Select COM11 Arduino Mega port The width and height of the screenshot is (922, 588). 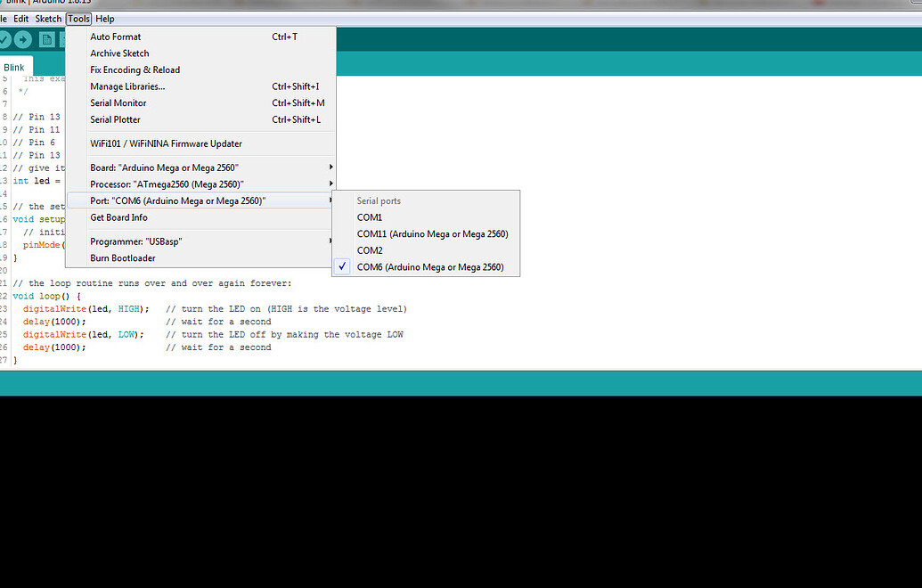[x=433, y=233]
